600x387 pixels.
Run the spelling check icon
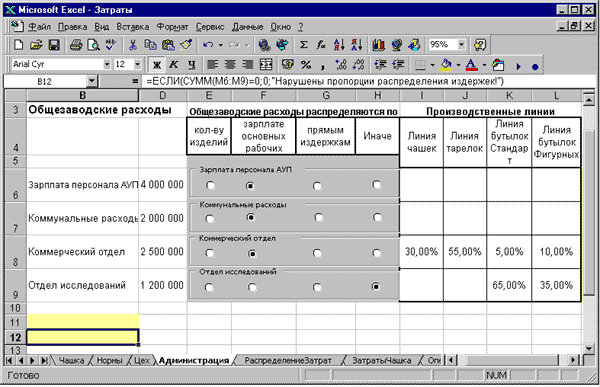point(111,45)
